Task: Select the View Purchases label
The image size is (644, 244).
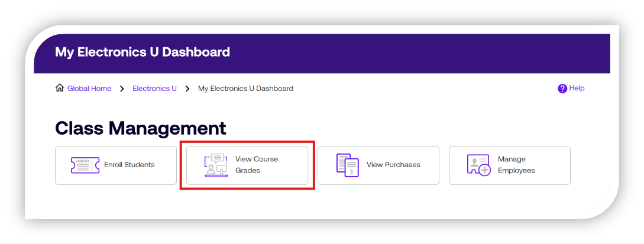Action: click(393, 165)
